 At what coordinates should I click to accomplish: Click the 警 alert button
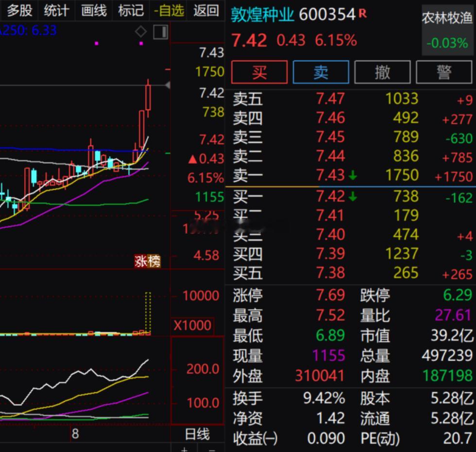coord(444,72)
